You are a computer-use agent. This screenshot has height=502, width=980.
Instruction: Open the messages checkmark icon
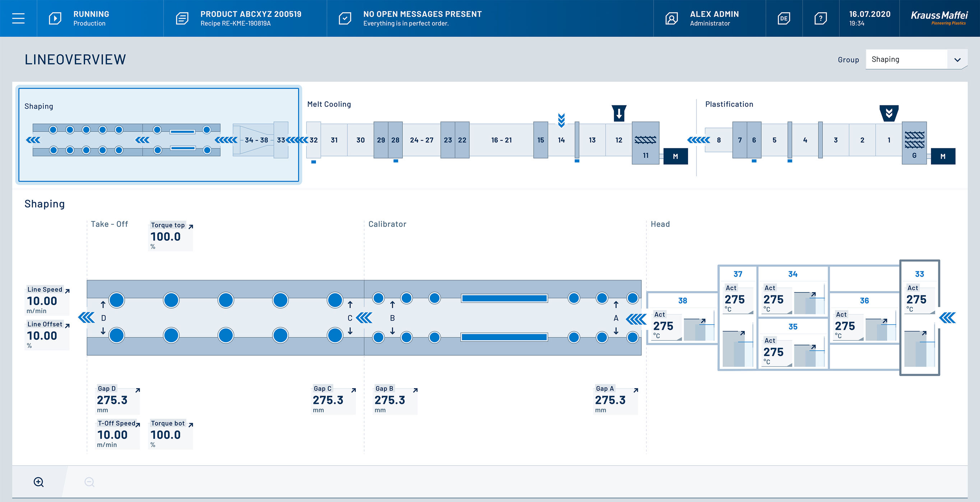pos(345,18)
